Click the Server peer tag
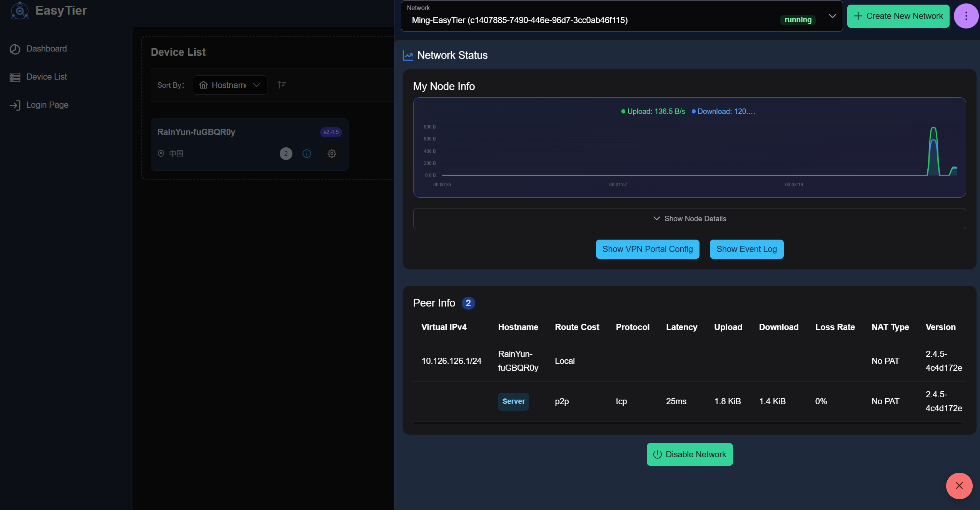980x510 pixels. [x=513, y=402]
